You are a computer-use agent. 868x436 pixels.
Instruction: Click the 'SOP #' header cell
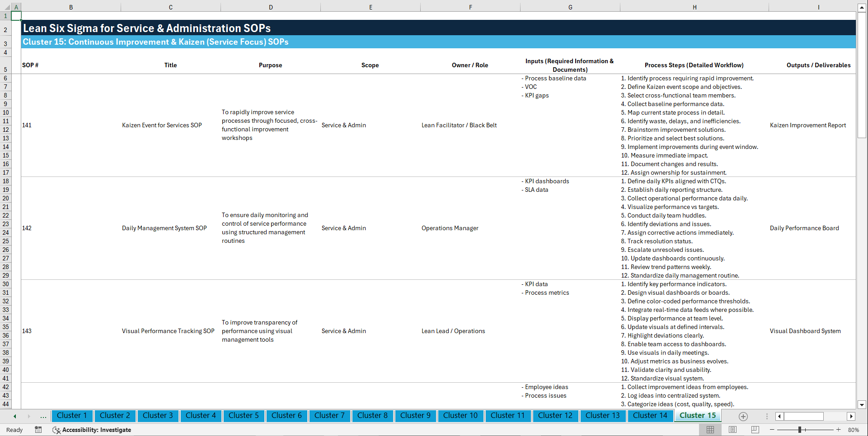pyautogui.click(x=71, y=65)
